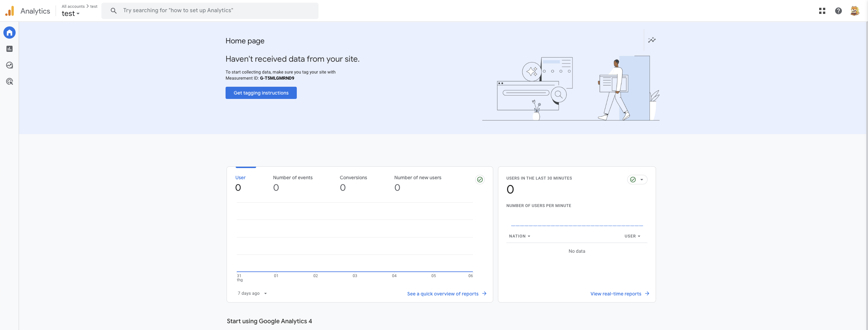Click the Measurement ID G-T5MLGMRND9
868x330 pixels.
pyautogui.click(x=277, y=78)
